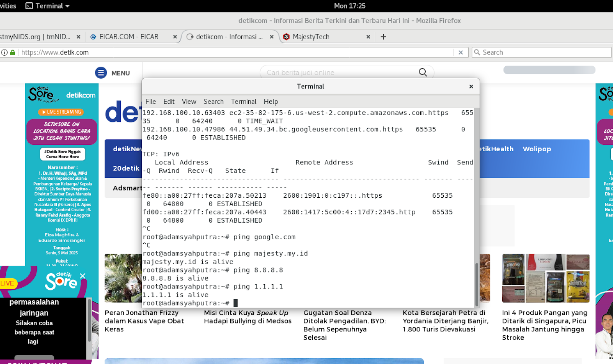Image resolution: width=613 pixels, height=364 pixels.
Task: Click the Terminal icon in the top bar
Action: [29, 6]
